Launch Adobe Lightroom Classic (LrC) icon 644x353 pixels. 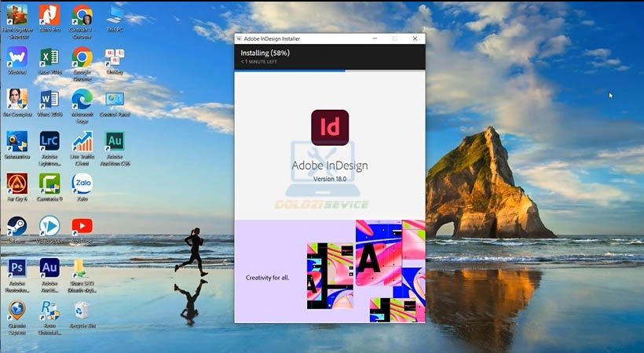coord(49,142)
